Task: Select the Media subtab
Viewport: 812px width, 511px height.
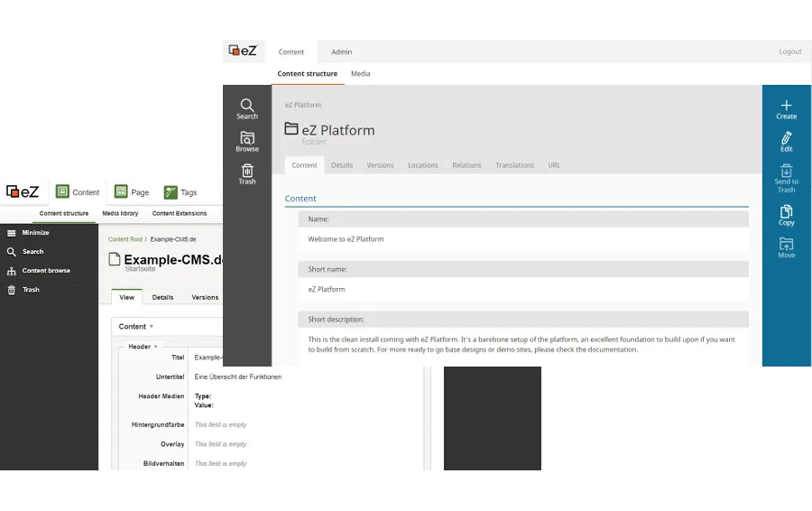Action: pyautogui.click(x=360, y=74)
